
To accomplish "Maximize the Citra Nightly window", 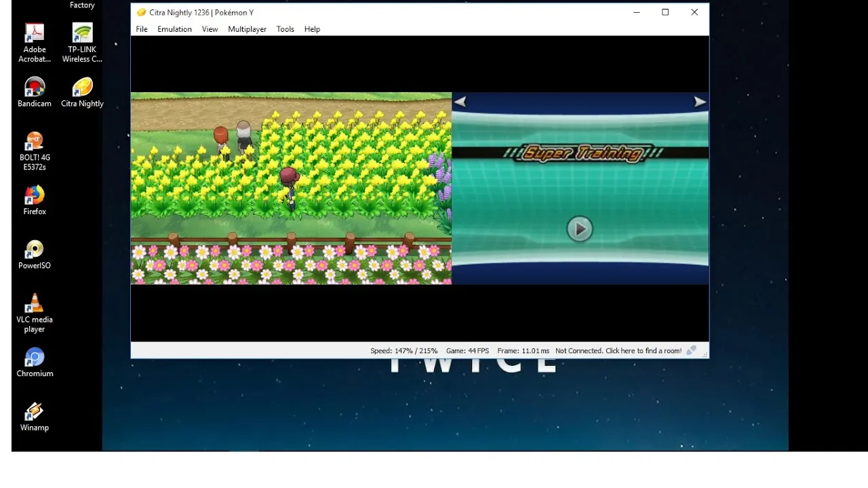I will (665, 12).
